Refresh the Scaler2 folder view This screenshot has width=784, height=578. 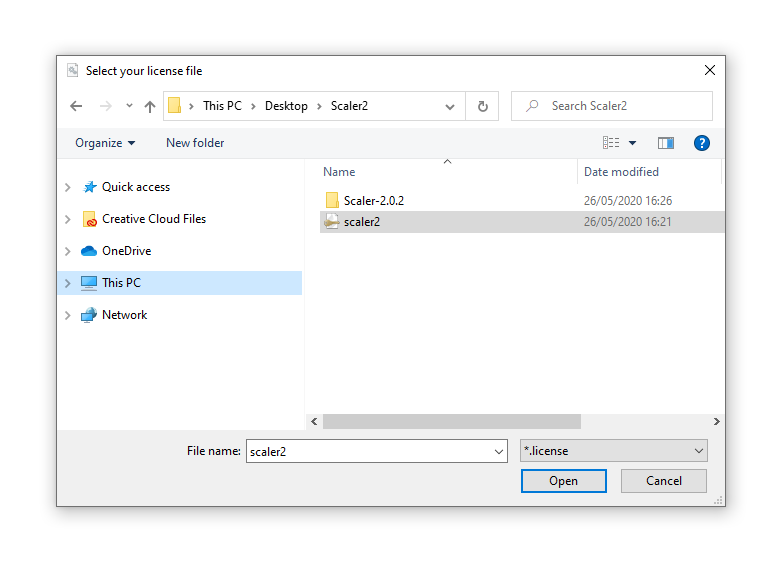(482, 106)
